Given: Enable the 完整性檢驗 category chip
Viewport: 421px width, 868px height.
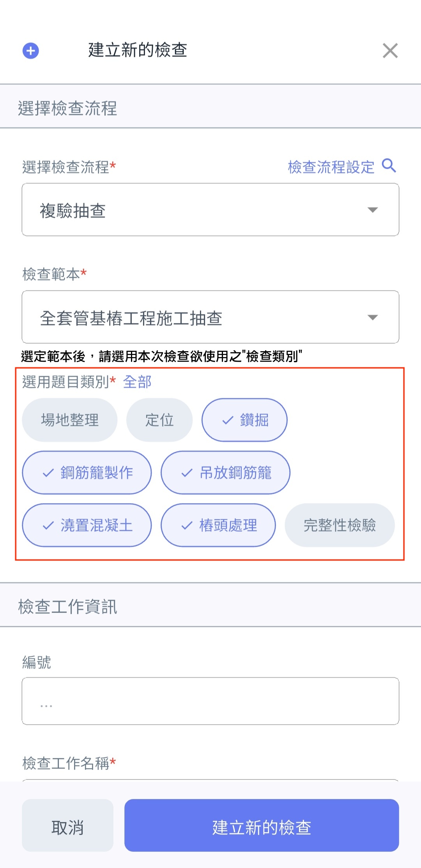Looking at the screenshot, I should 340,525.
